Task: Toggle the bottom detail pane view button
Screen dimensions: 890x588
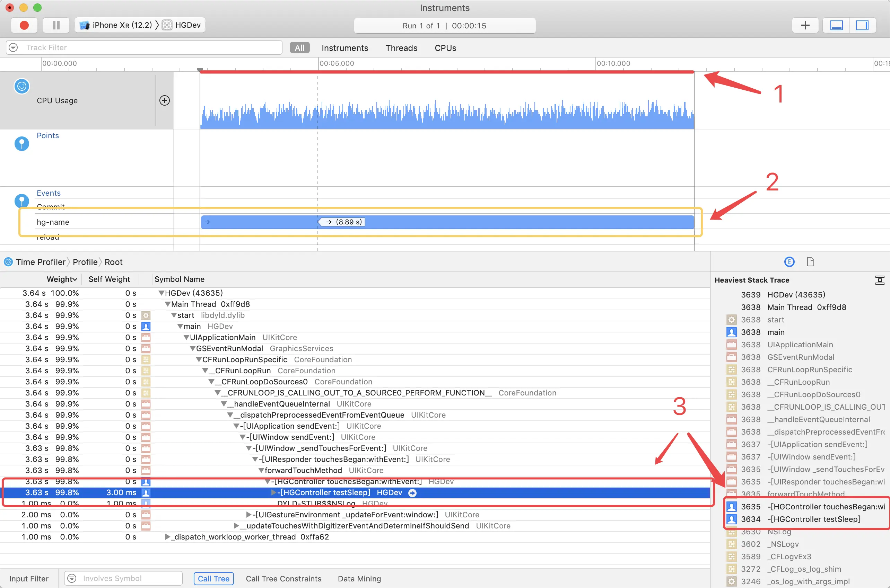Action: (x=836, y=25)
